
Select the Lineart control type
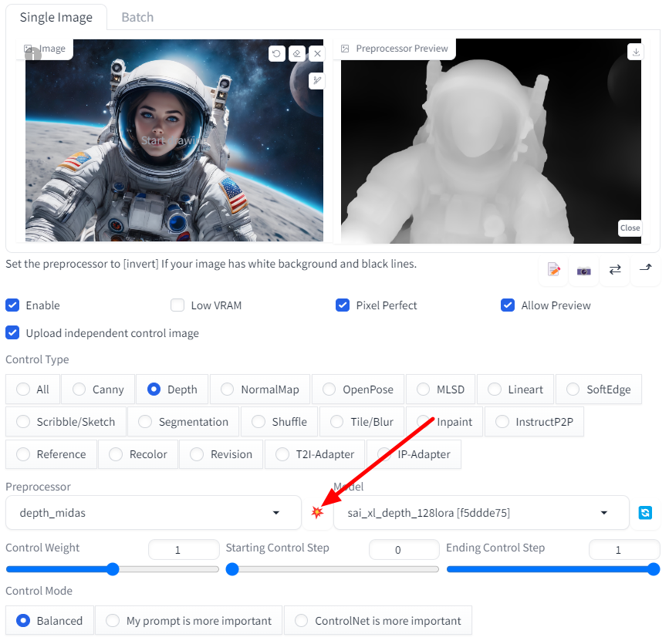coord(515,389)
